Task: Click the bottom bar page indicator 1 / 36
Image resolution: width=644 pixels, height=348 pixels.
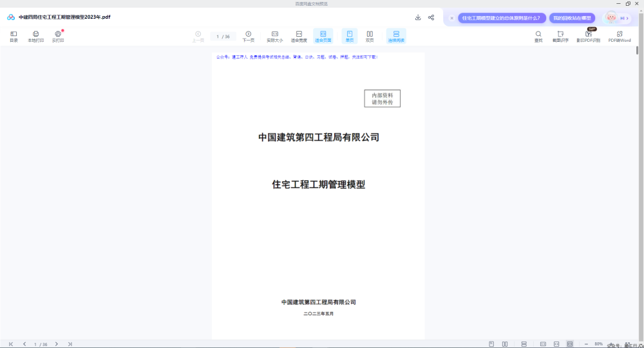Action: [41, 344]
